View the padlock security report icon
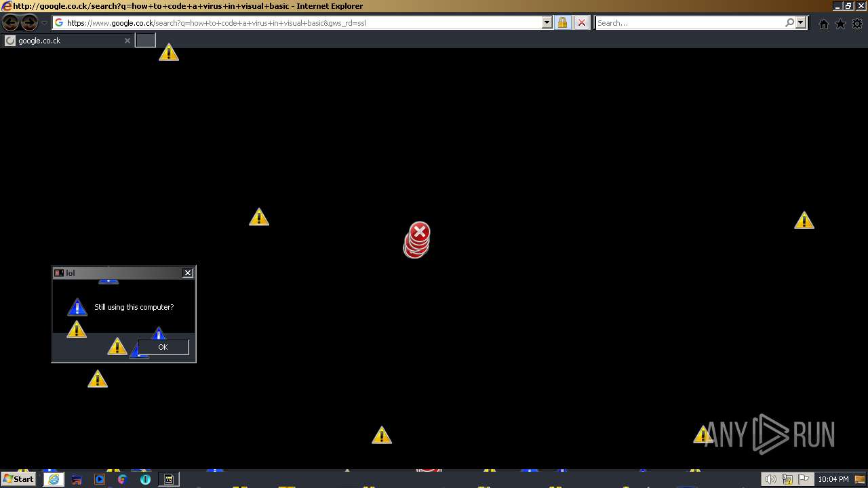Screen dimensions: 868x488 click(562, 23)
